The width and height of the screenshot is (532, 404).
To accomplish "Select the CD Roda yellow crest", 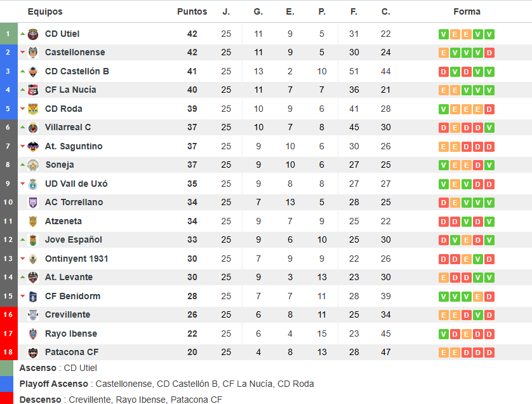I will pos(33,109).
